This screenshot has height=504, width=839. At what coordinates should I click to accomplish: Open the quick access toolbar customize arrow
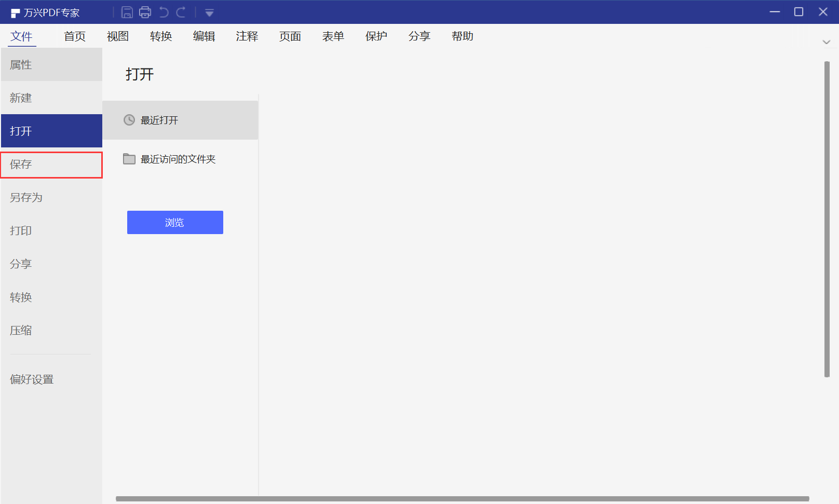click(x=209, y=11)
